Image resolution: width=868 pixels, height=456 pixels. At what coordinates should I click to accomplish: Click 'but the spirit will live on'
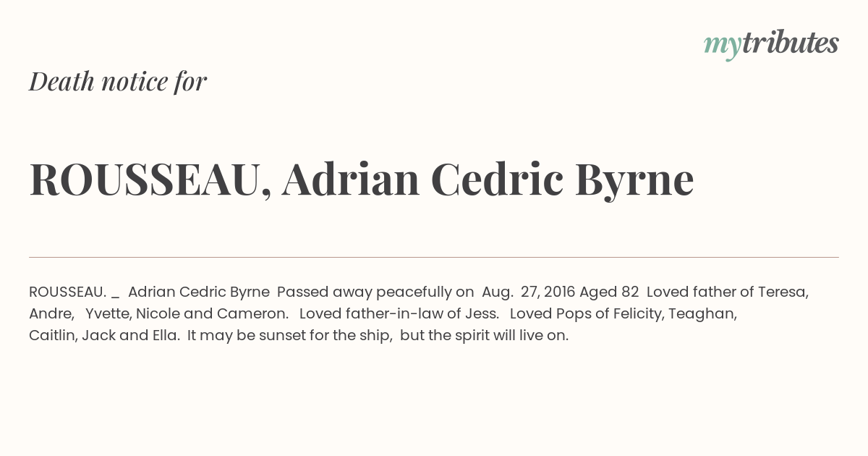(x=484, y=336)
